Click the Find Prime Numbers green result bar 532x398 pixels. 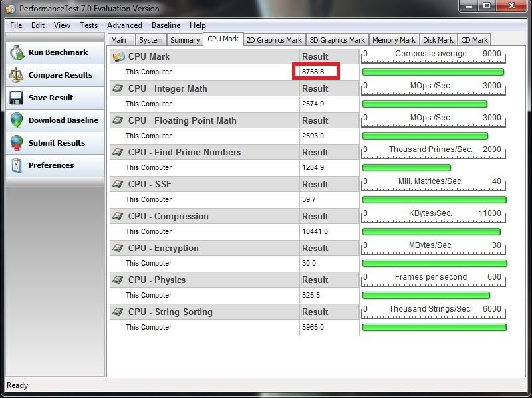point(406,167)
